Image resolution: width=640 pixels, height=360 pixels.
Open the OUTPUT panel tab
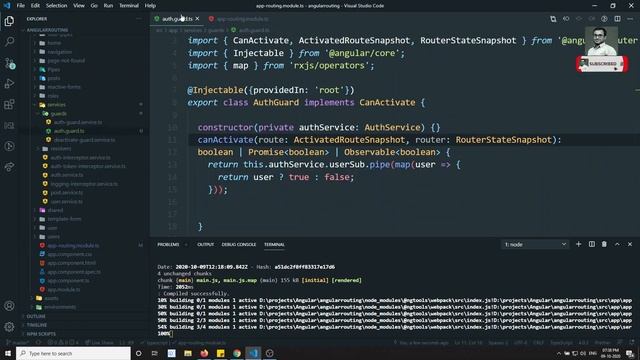[205, 244]
